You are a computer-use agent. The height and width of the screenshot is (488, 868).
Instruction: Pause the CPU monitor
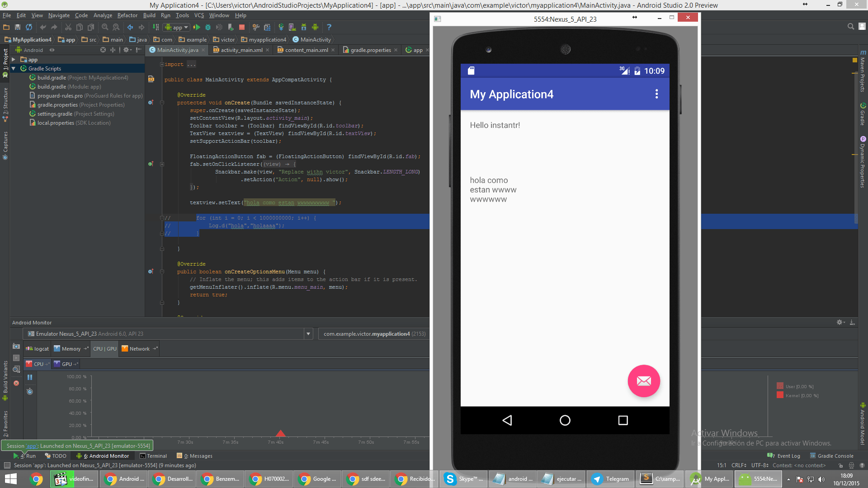pyautogui.click(x=30, y=377)
